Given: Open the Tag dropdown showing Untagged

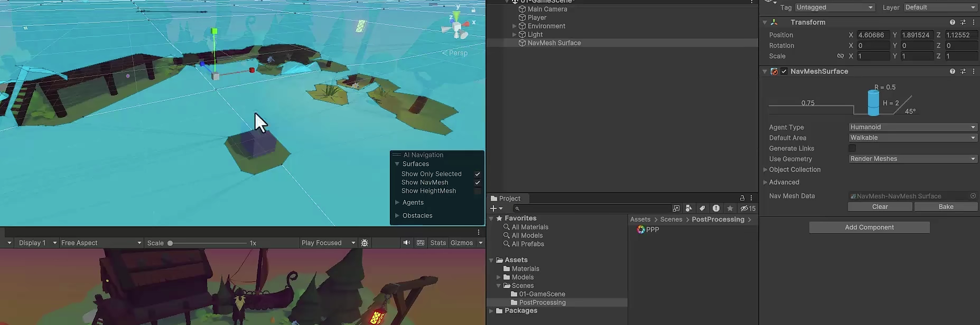Looking at the screenshot, I should (835, 7).
